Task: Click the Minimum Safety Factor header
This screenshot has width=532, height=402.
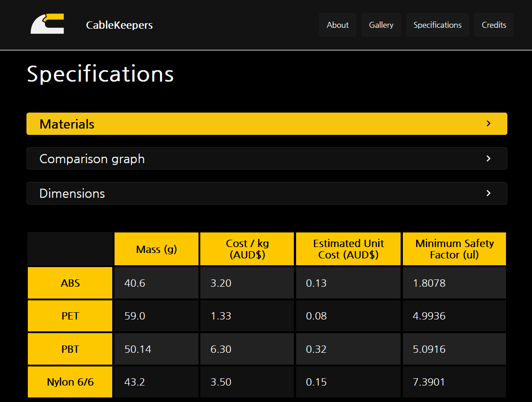Action: [x=454, y=249]
